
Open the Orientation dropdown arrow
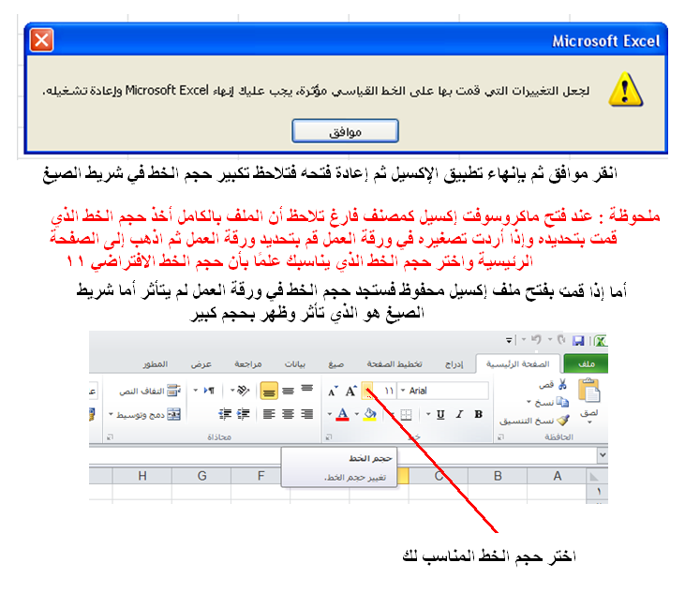pos(232,391)
